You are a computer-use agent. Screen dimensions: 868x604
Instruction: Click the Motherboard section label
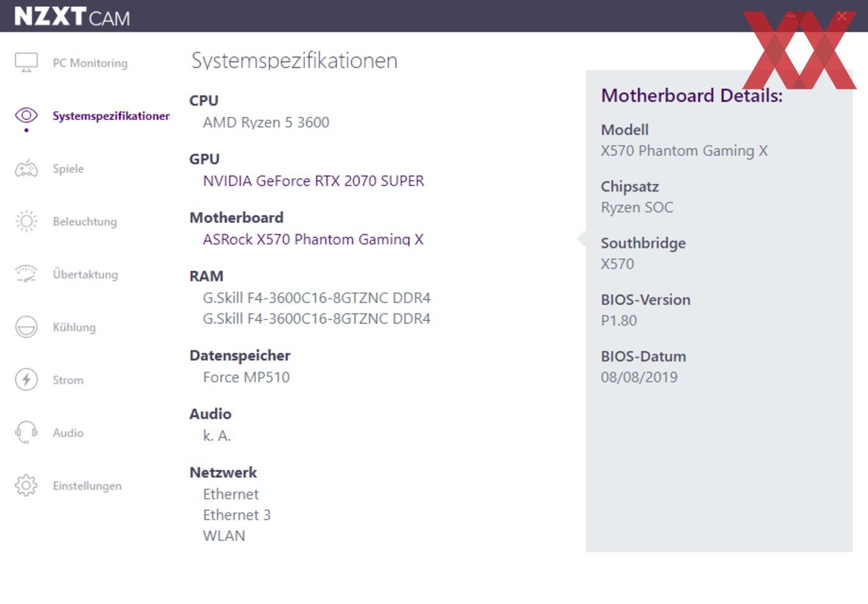click(x=236, y=218)
